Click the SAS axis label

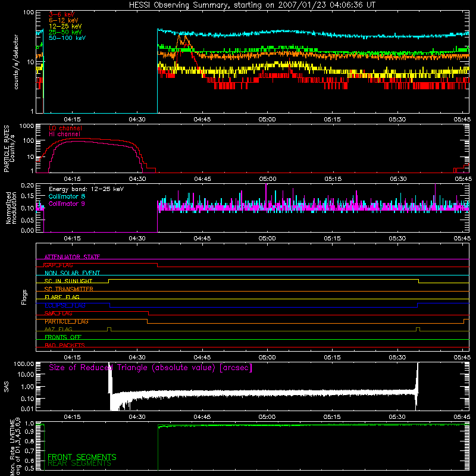click(7, 387)
